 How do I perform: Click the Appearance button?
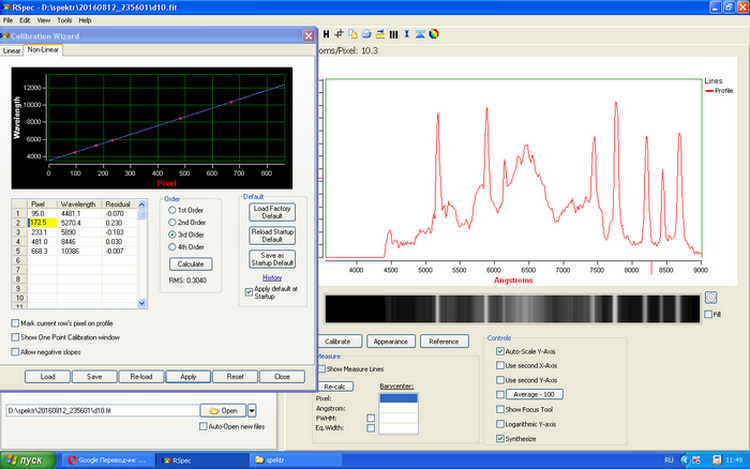click(390, 341)
